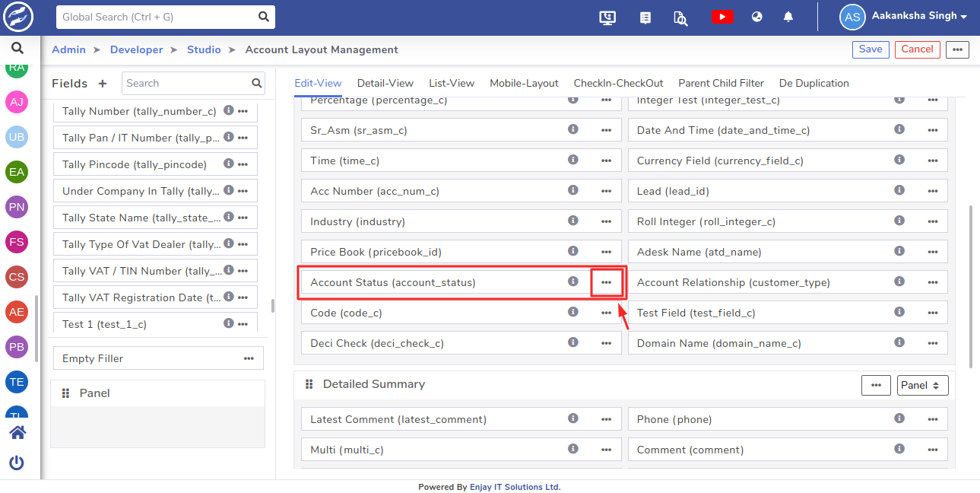
Task: Add a new field with plus icon
Action: (x=103, y=84)
